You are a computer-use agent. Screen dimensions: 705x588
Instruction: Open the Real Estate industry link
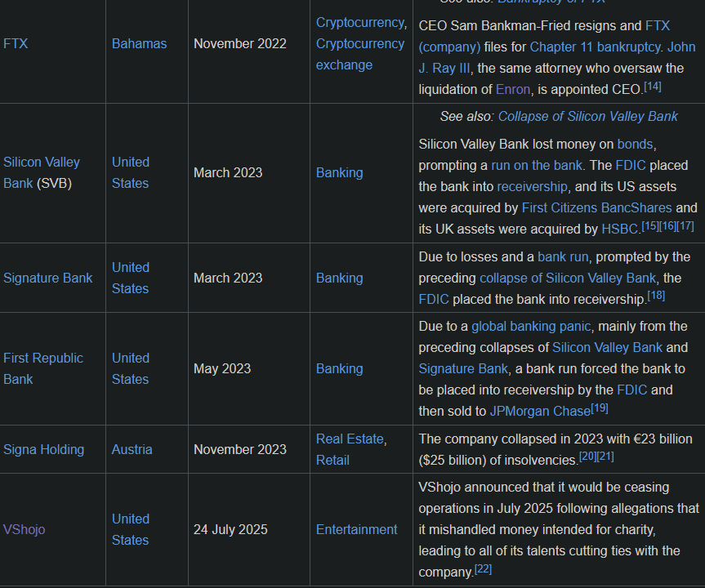click(350, 439)
